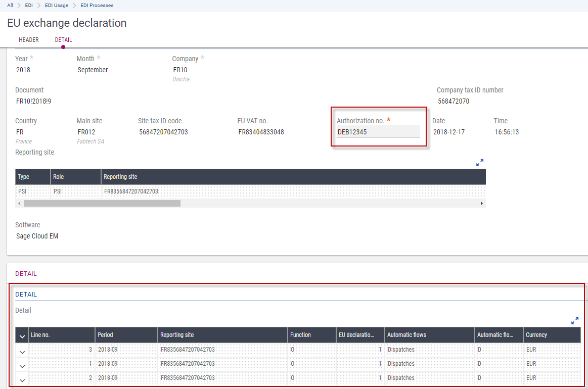Open the EDI Usage breadcrumb

tap(57, 6)
